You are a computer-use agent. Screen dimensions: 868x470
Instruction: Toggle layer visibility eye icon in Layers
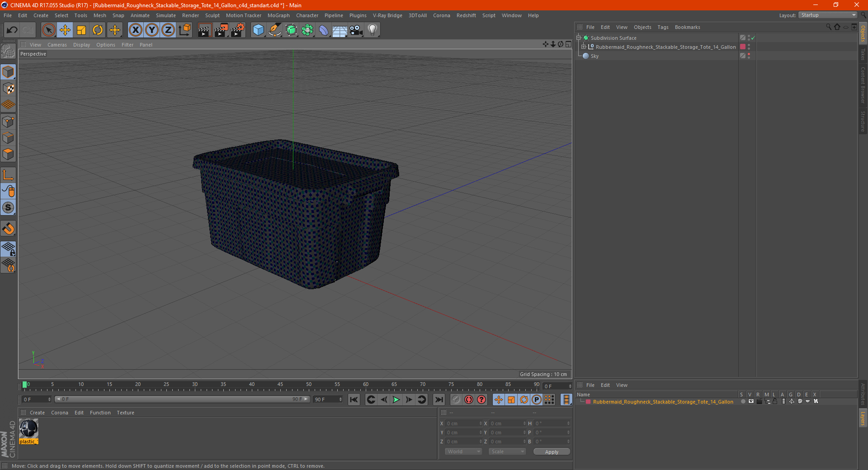click(751, 401)
